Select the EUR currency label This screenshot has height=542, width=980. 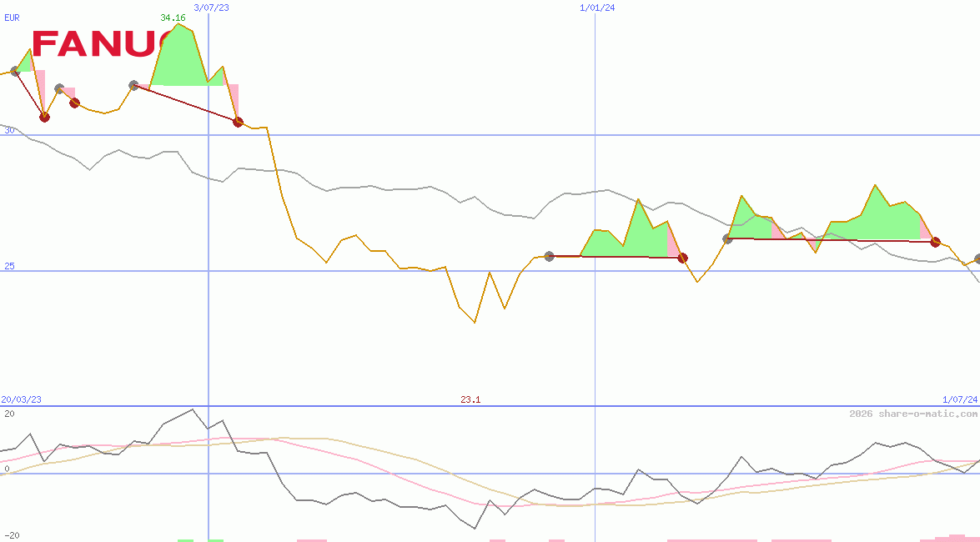(x=11, y=18)
